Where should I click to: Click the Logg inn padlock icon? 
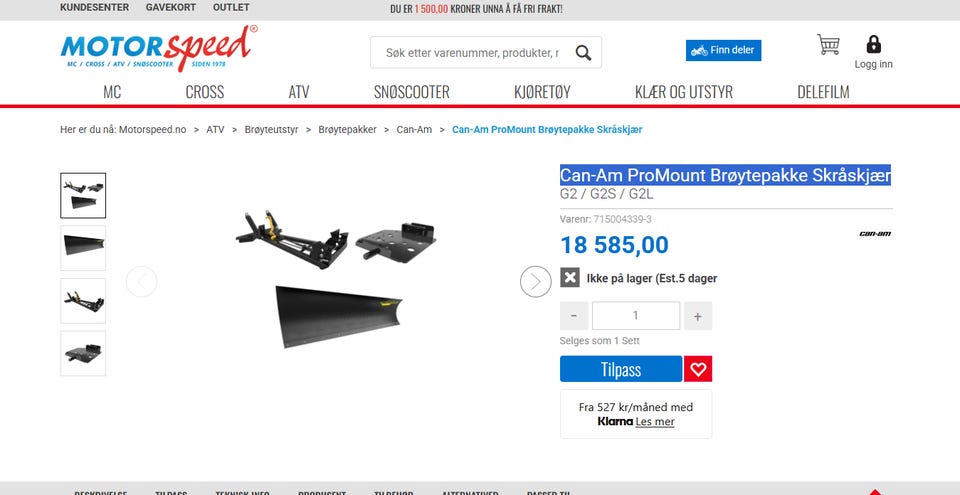click(874, 44)
